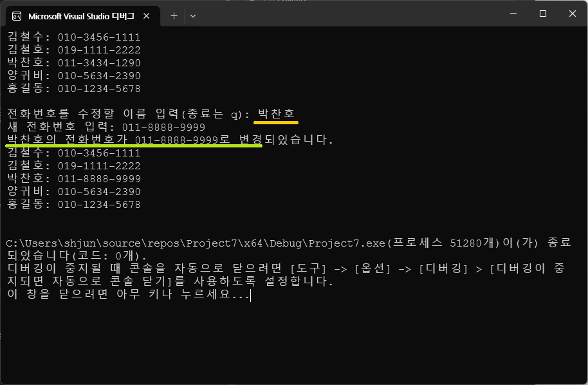Expand the new tab profile dropdown

coord(193,15)
